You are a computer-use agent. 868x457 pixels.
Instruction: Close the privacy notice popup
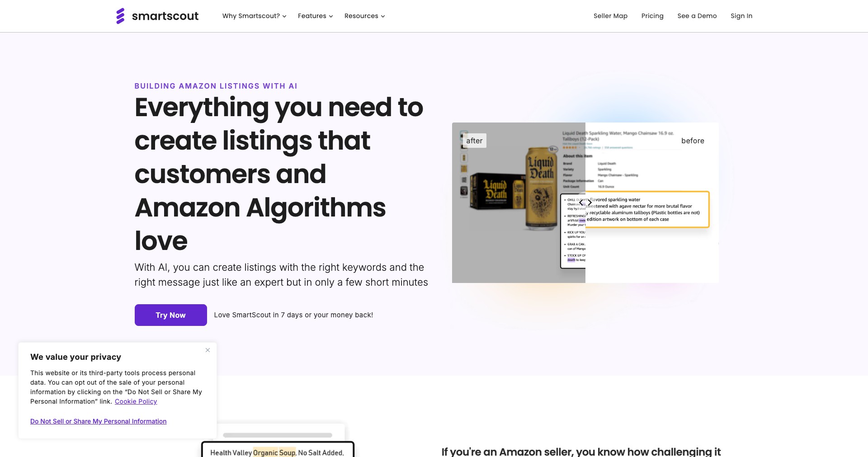208,350
